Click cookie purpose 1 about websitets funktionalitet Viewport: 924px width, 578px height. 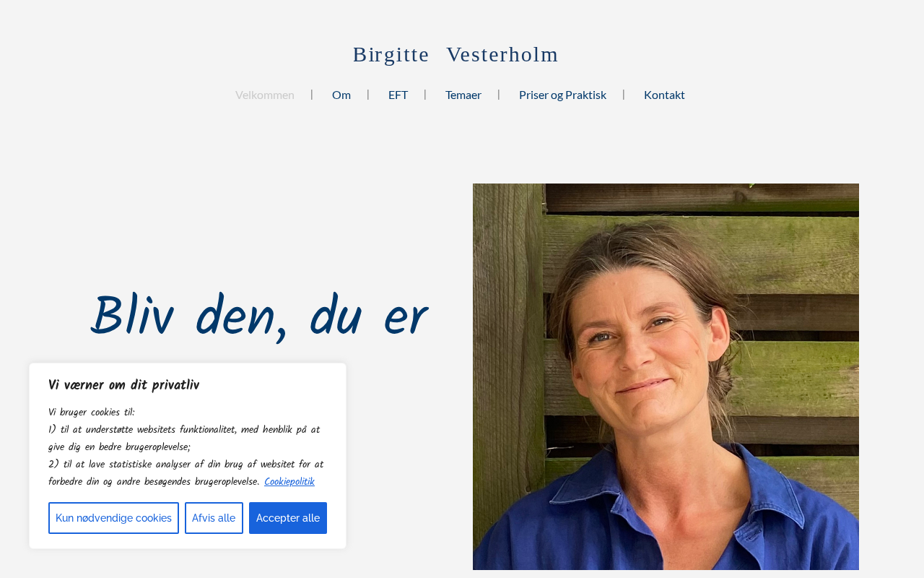(184, 439)
